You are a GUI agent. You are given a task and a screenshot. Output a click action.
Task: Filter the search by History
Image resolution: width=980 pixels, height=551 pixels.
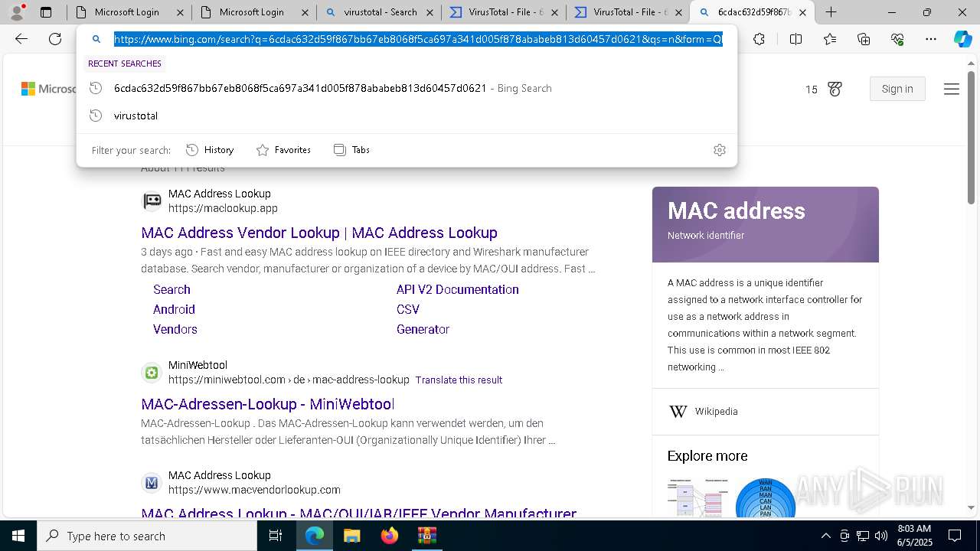point(210,150)
